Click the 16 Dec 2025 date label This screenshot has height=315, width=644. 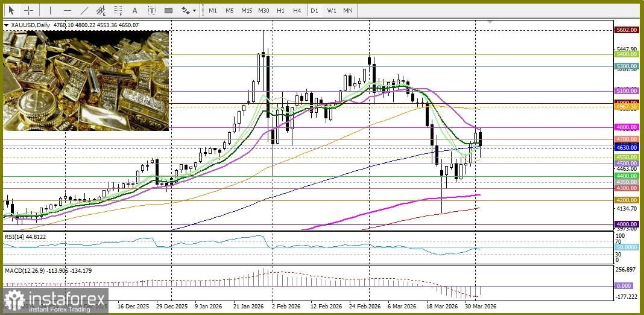[134, 307]
